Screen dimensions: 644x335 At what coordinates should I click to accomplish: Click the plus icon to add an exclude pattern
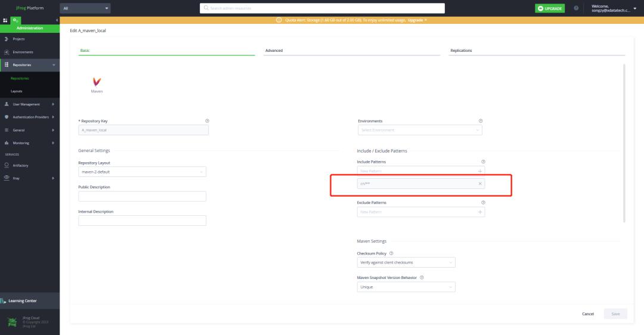(x=480, y=212)
